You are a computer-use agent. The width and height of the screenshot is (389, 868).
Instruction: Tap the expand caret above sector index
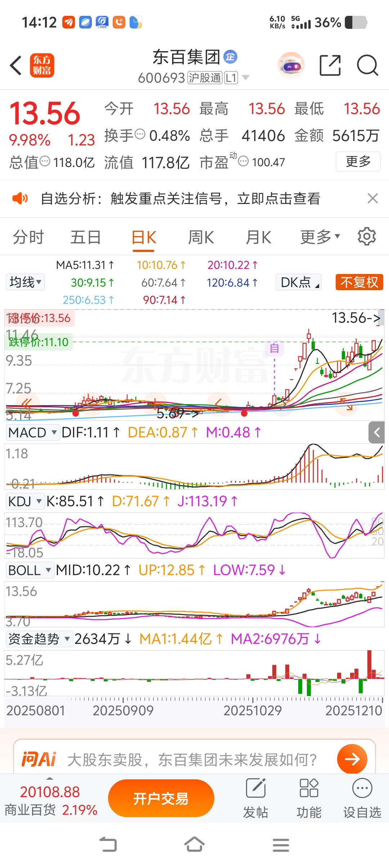(50, 779)
